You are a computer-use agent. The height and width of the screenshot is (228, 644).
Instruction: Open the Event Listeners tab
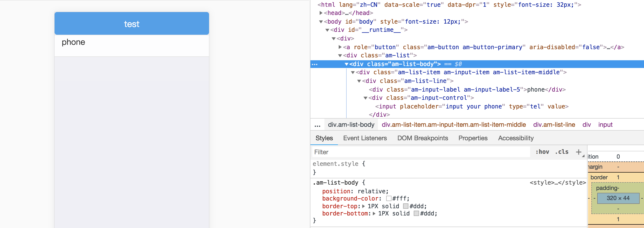(x=365, y=138)
